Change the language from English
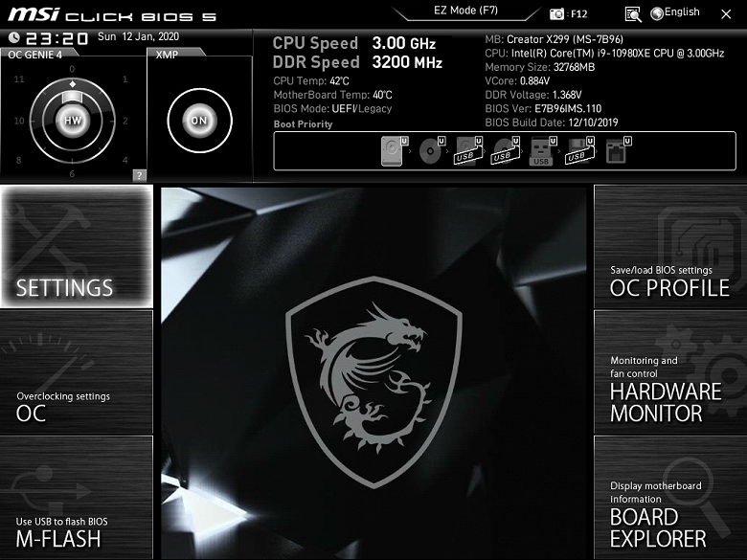This screenshot has height=560, width=747. (x=675, y=12)
